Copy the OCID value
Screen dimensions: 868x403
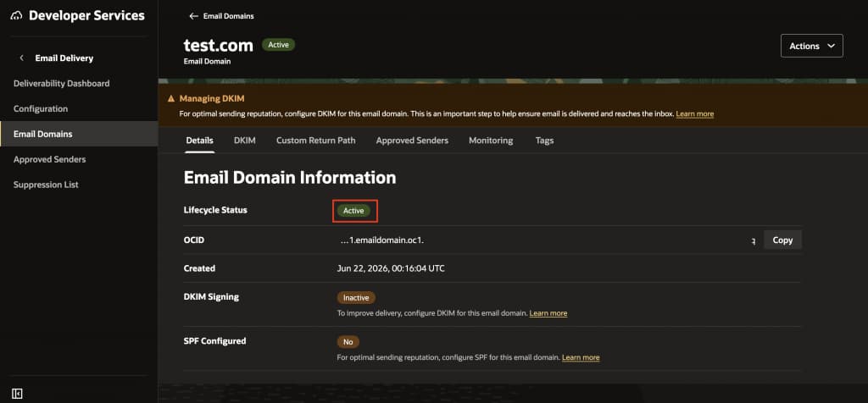(x=782, y=240)
